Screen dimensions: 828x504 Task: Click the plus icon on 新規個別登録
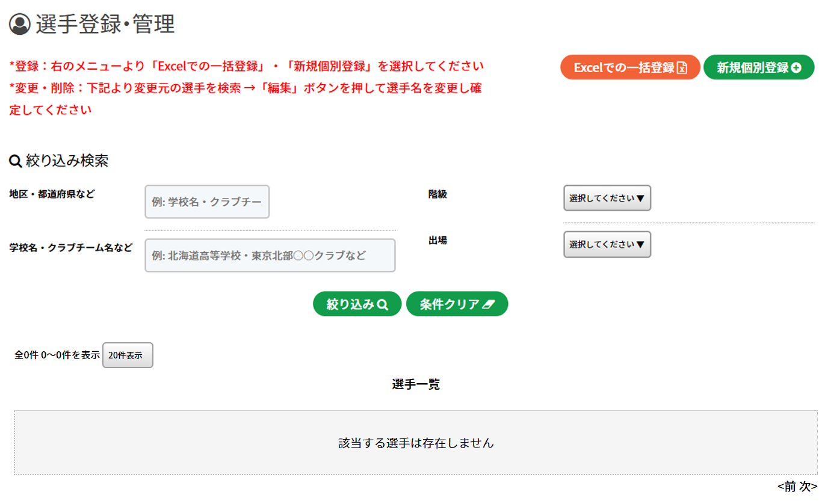(x=796, y=68)
